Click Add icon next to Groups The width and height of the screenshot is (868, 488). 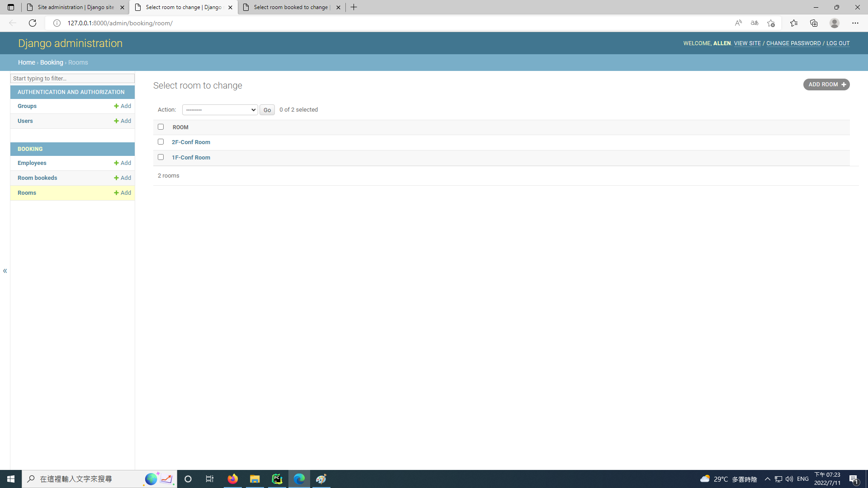[123, 105]
